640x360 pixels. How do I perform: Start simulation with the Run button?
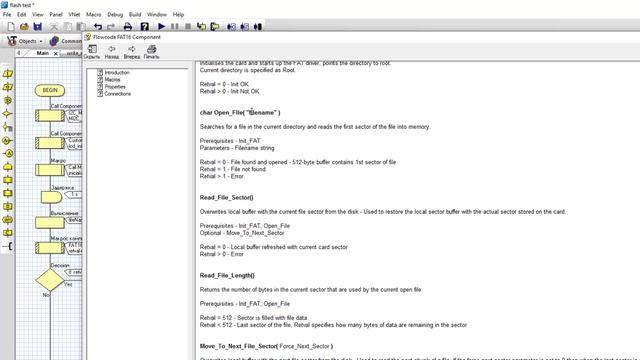pos(162,27)
